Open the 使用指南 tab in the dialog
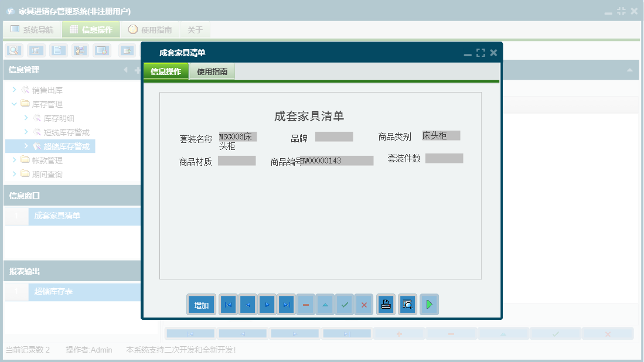Screen dimensions: 644x362 [x=212, y=70]
